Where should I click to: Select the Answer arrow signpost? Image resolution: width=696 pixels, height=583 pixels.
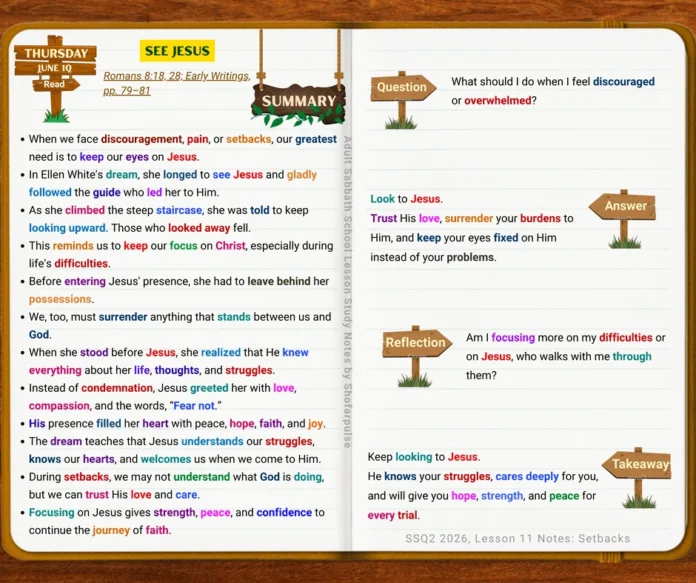(x=623, y=219)
